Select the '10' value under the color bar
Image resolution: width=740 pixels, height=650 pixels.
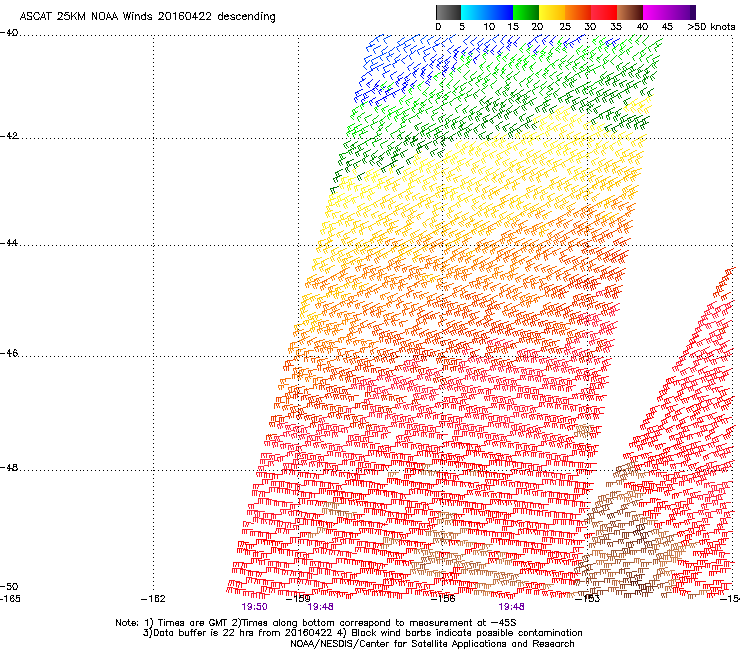coord(489,27)
